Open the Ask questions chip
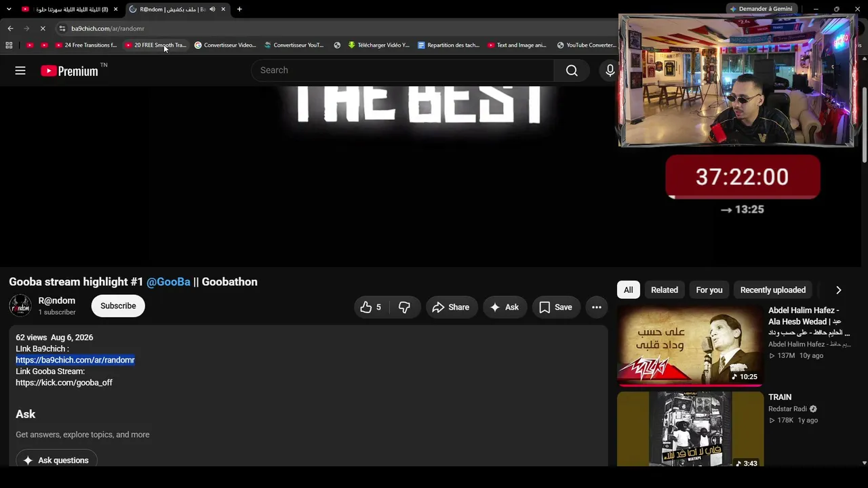This screenshot has width=868, height=488. click(56, 460)
